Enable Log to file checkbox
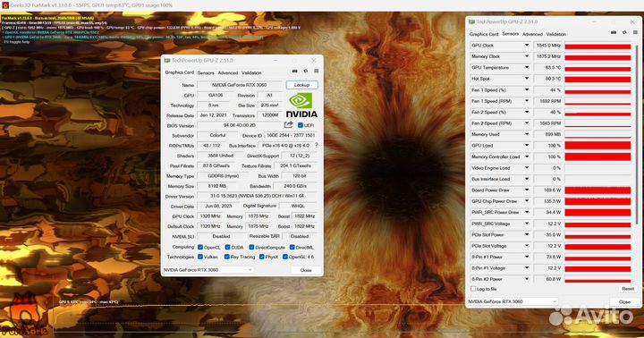Screen dimensions: 644x338 tap(473, 289)
